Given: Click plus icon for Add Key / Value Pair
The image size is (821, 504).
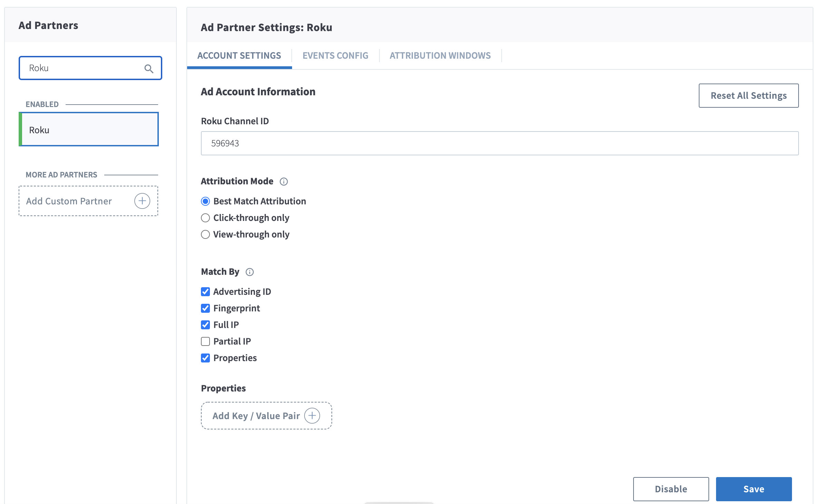Looking at the screenshot, I should (x=312, y=416).
